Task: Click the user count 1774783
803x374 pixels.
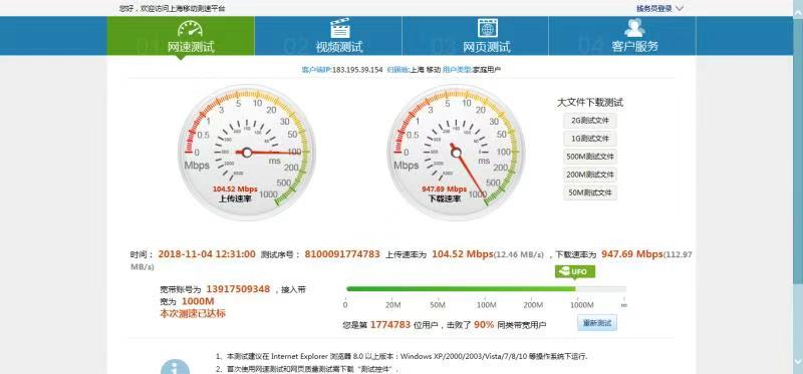Action: point(390,324)
